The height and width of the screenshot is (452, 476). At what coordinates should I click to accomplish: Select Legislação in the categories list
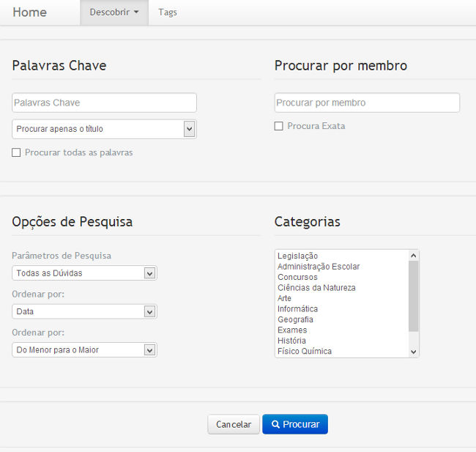coord(298,256)
